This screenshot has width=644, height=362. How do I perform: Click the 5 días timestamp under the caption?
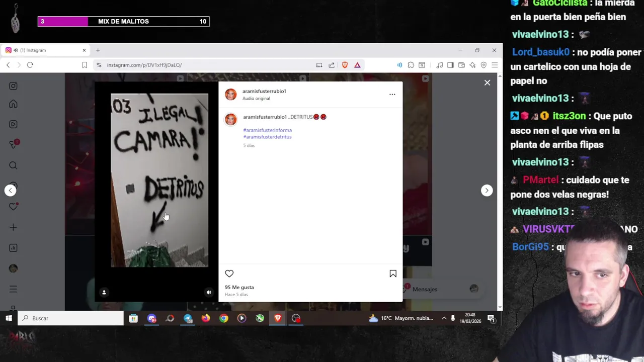[249, 145]
